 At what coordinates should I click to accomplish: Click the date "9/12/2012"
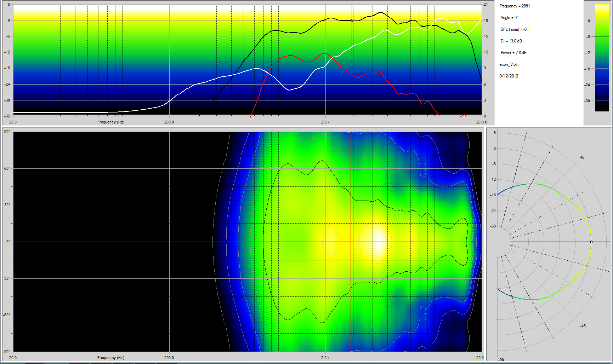point(509,76)
